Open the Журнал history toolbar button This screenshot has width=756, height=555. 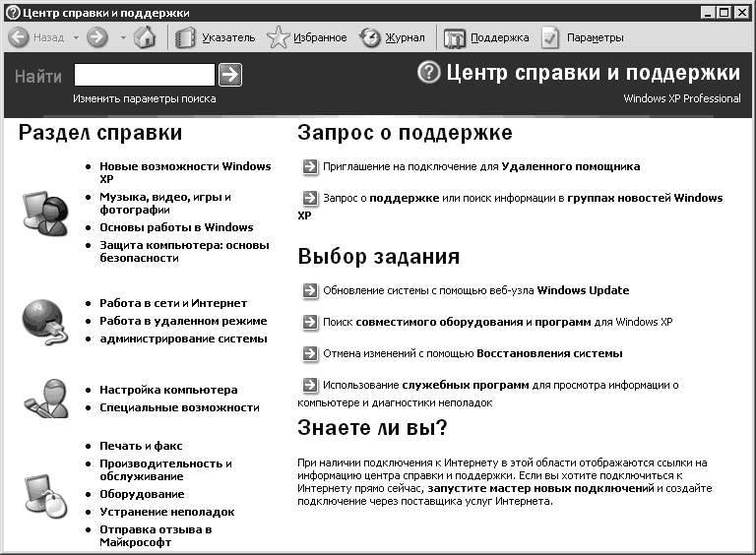pos(393,38)
